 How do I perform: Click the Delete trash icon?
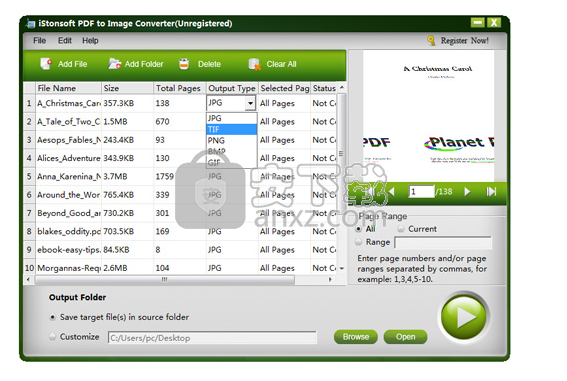[184, 64]
